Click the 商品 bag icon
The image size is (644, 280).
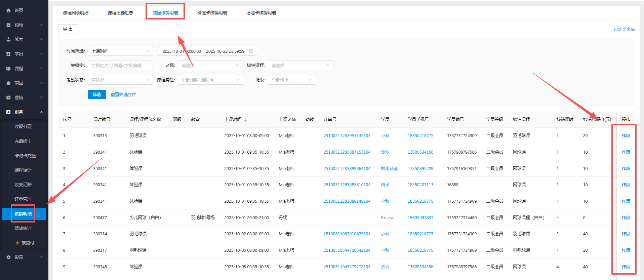pos(8,83)
